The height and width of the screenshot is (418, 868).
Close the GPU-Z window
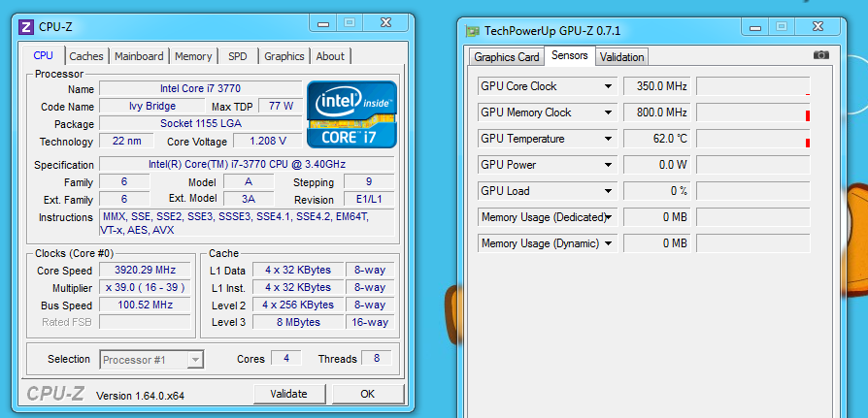(818, 26)
